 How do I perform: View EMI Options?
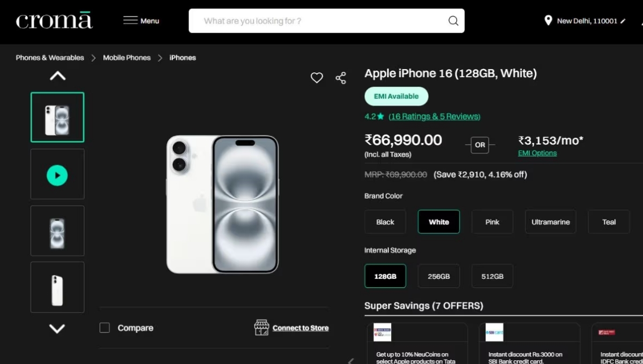coord(537,153)
